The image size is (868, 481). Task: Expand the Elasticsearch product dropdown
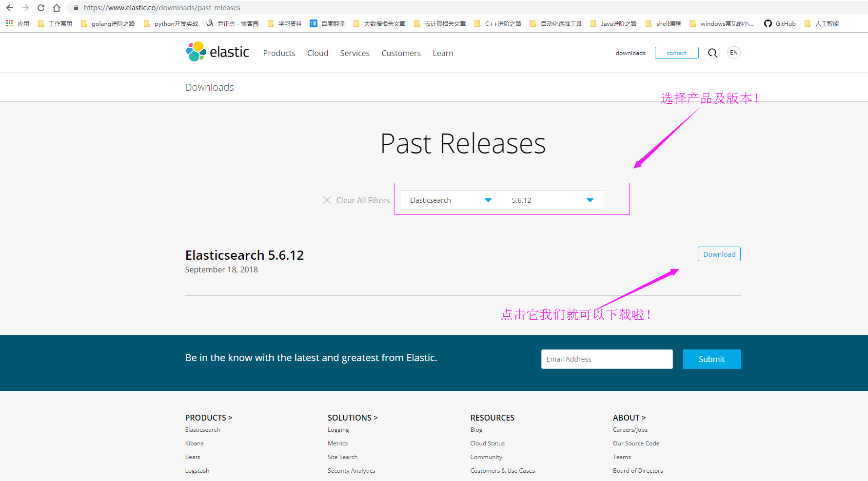451,200
